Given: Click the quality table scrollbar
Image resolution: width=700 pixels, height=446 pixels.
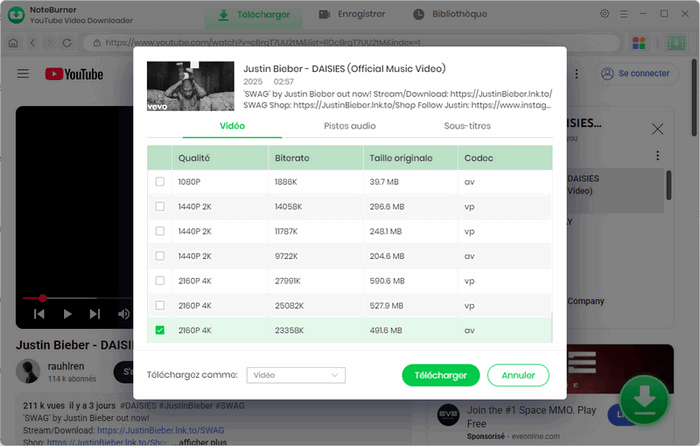Looking at the screenshot, I should click(x=552, y=327).
